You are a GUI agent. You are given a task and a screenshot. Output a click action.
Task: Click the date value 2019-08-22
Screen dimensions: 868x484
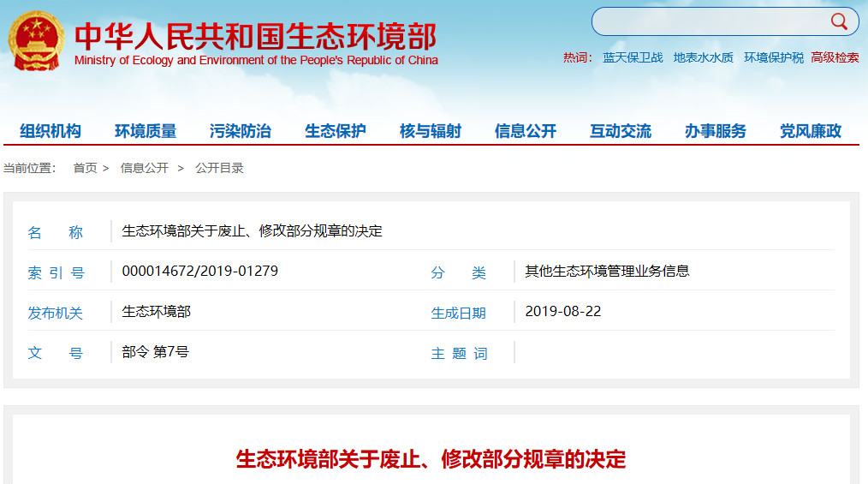pos(563,311)
